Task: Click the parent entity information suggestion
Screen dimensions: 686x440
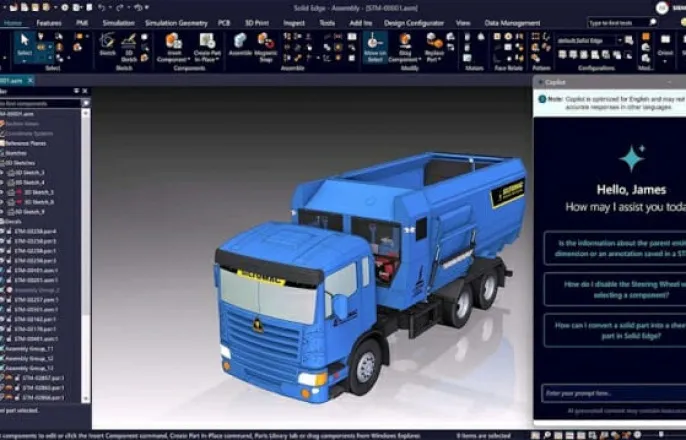Action: [615, 248]
